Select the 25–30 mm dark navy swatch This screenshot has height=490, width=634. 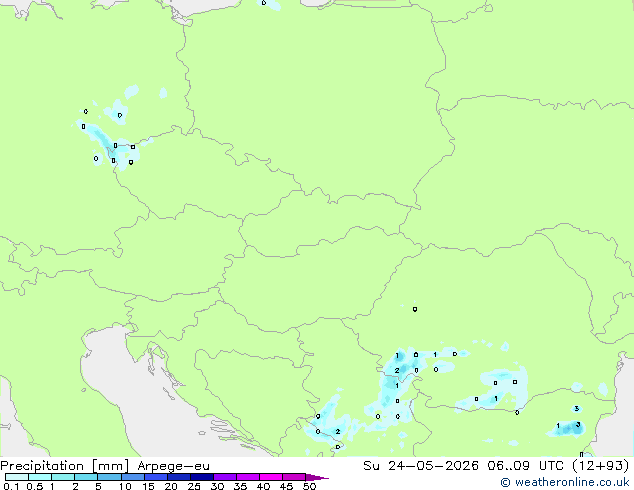point(201,477)
